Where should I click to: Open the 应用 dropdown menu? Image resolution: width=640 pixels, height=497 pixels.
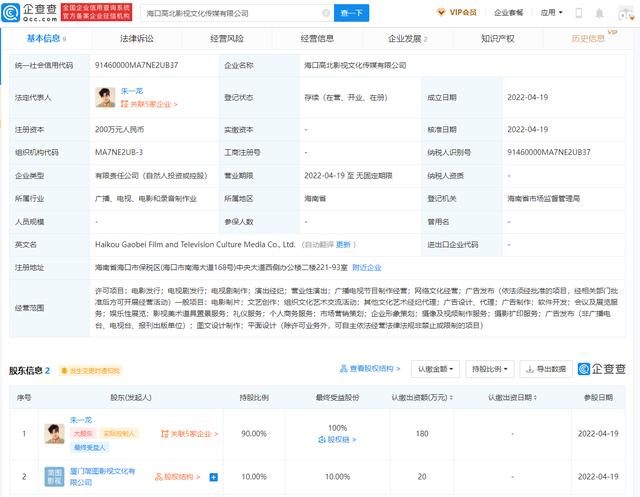click(x=551, y=13)
